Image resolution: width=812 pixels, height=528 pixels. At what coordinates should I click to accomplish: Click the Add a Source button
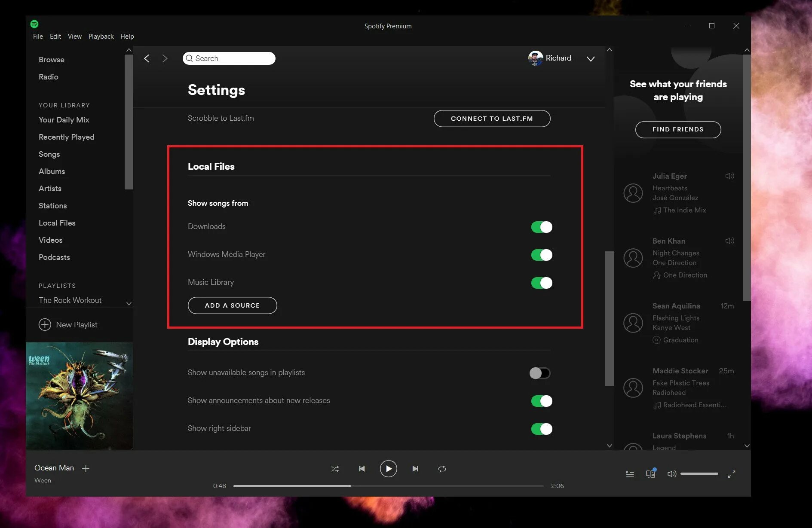tap(232, 305)
